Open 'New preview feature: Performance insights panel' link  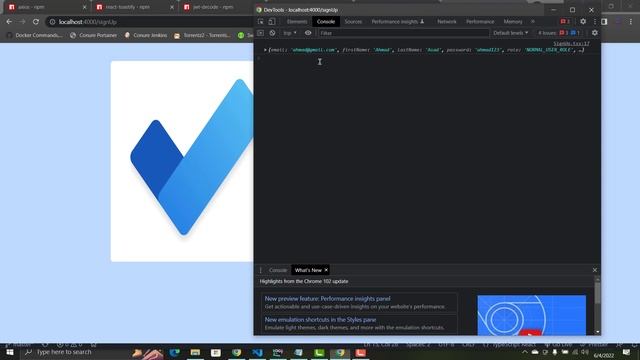click(327, 299)
